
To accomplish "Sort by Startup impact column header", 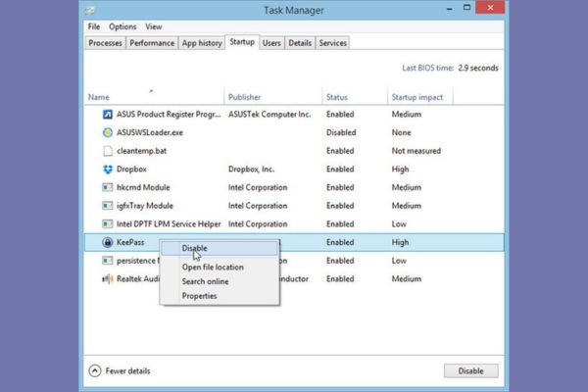I will coord(417,97).
